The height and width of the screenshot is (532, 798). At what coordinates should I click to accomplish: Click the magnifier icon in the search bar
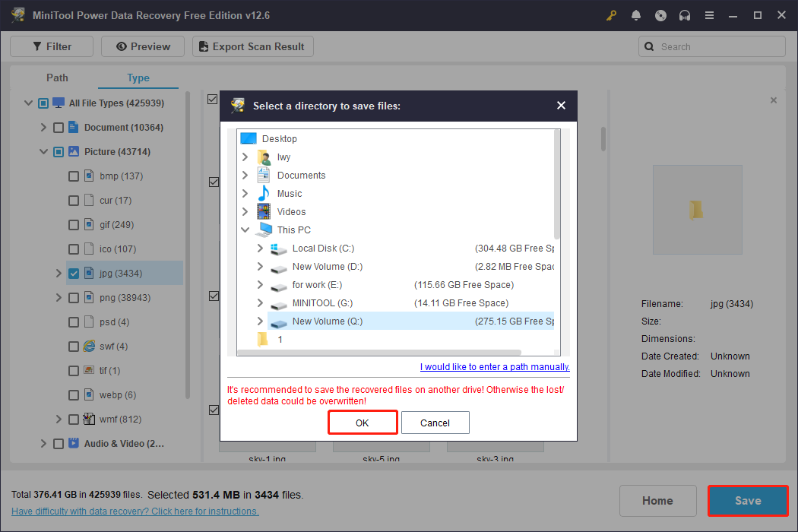[x=649, y=46]
